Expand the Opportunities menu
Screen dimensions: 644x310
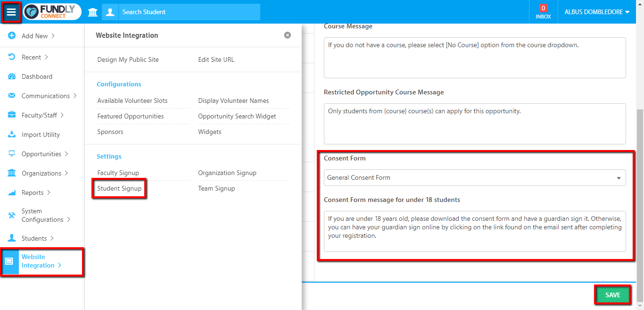45,154
